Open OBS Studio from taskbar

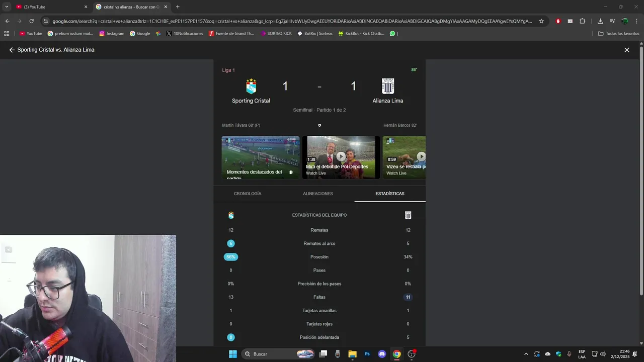412,354
